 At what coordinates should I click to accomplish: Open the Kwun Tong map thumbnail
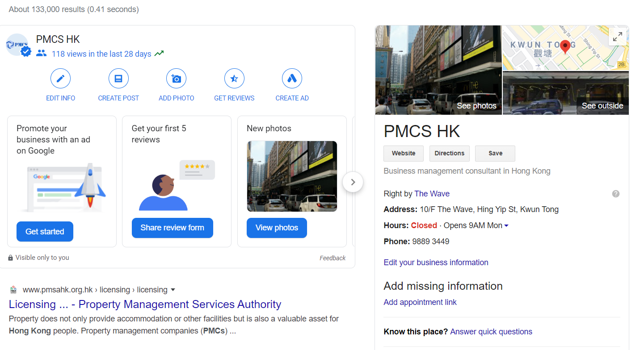[566, 48]
